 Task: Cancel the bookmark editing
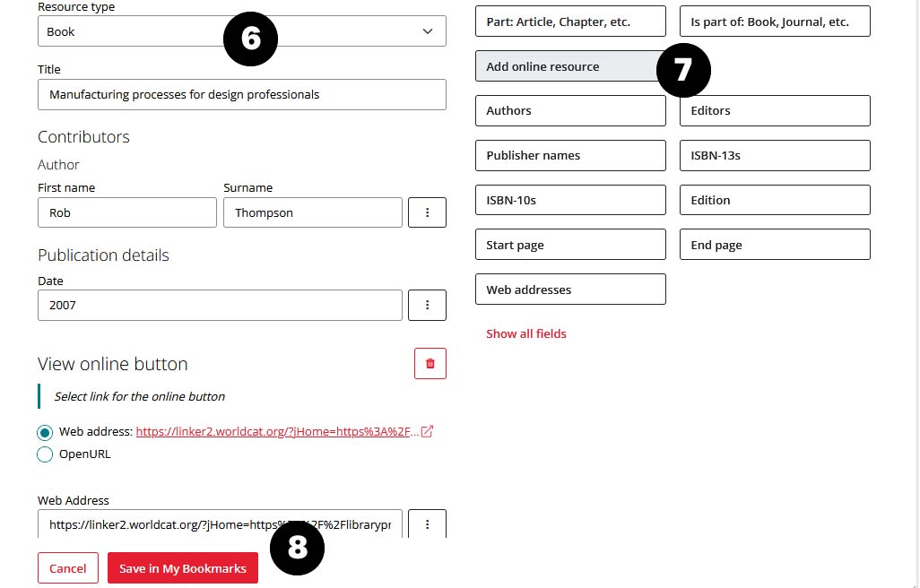pos(67,568)
